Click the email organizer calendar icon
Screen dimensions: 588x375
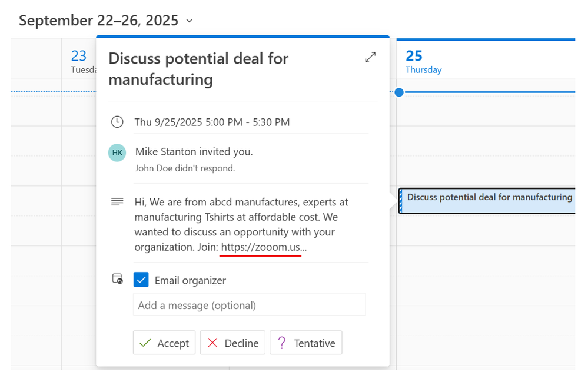(x=117, y=279)
